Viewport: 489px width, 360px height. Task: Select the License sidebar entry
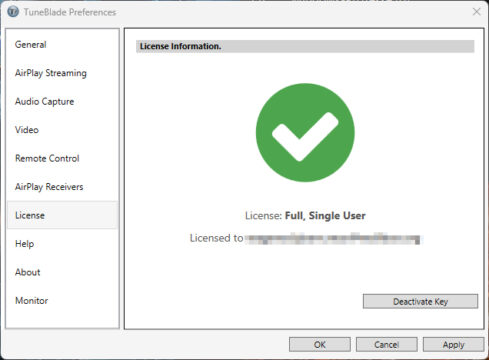[x=62, y=215]
